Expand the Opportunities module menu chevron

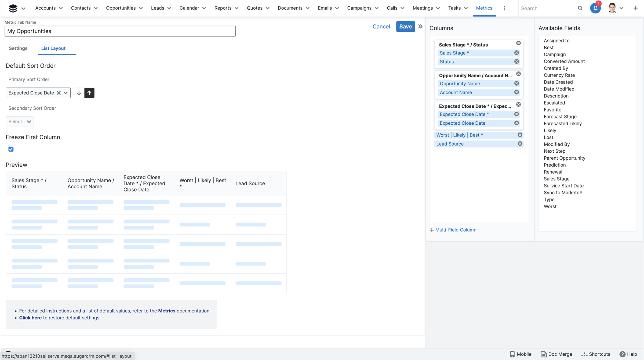[x=141, y=8]
